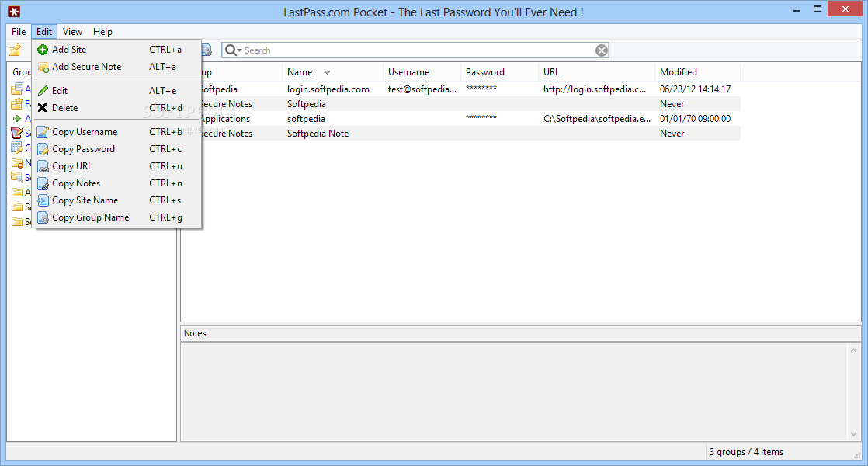
Task: Click the 3 groups / 4 items status
Action: [x=746, y=452]
